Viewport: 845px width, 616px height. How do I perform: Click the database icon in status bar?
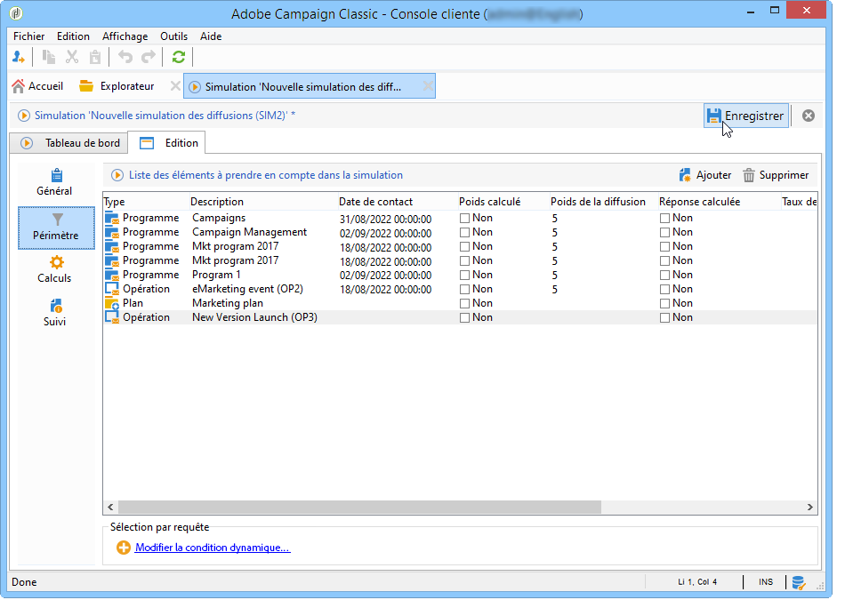click(799, 582)
